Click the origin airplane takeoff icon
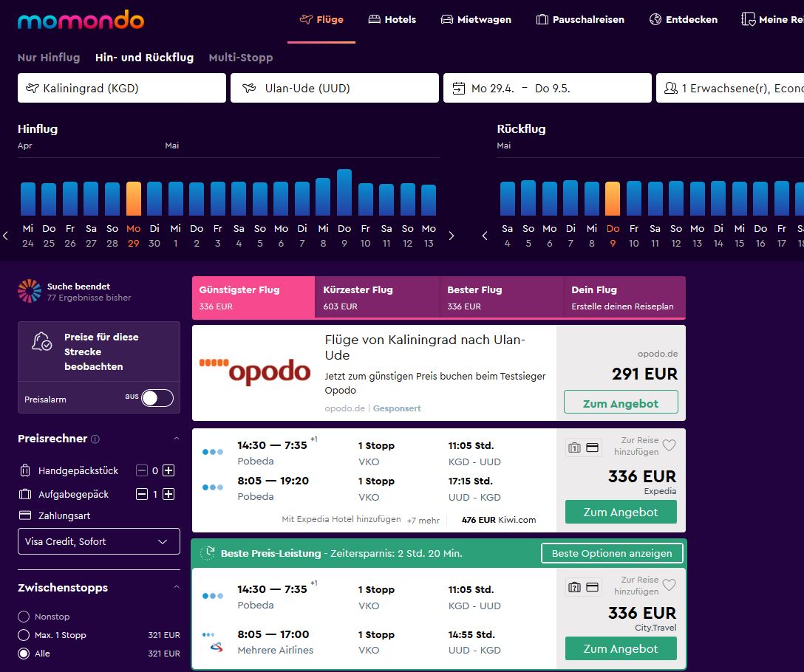The width and height of the screenshot is (804, 672). (33, 88)
